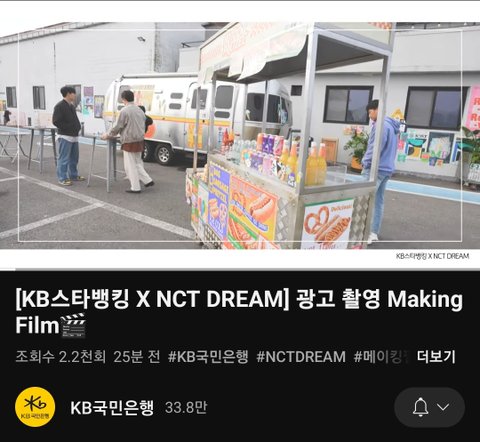Expand the KB스타뱅킹 X NCT DREAM video title

point(239,311)
